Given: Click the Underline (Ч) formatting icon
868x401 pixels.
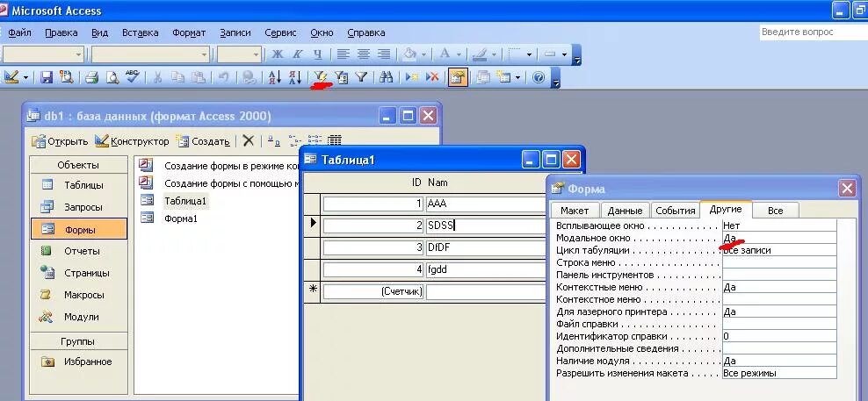Looking at the screenshot, I should [318, 54].
